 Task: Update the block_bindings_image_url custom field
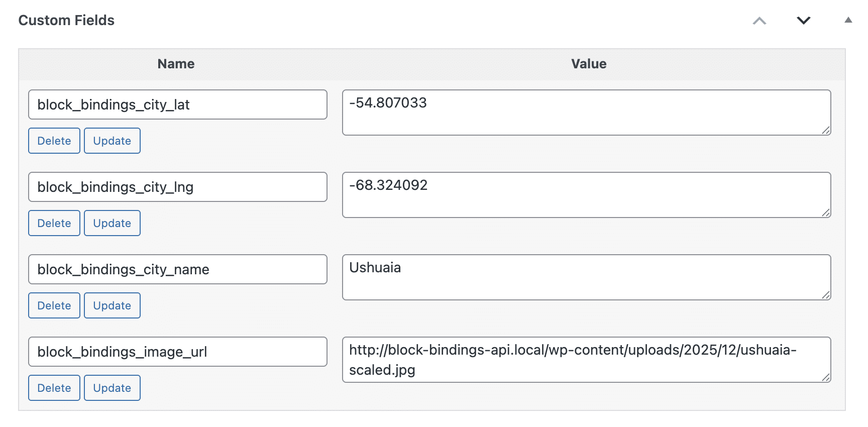pos(112,388)
